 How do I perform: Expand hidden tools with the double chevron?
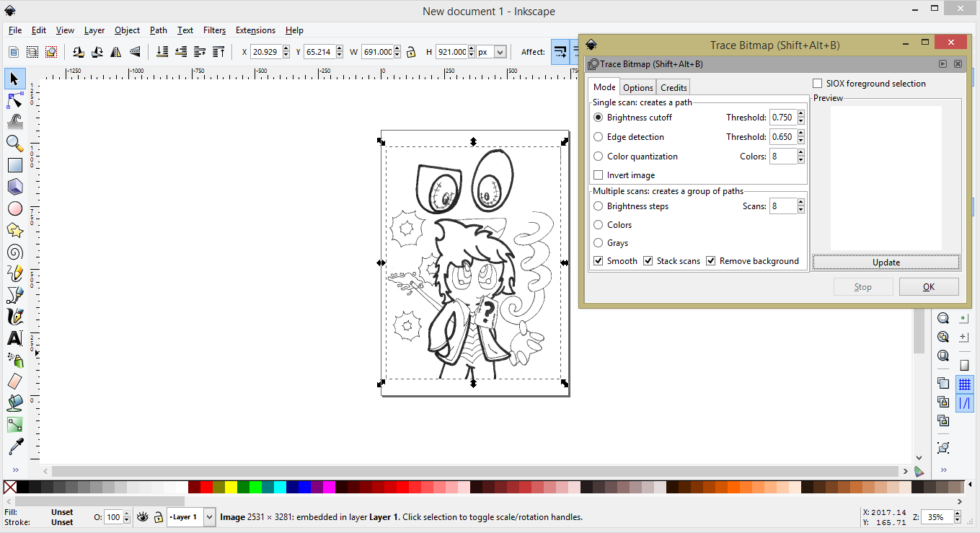(x=14, y=469)
